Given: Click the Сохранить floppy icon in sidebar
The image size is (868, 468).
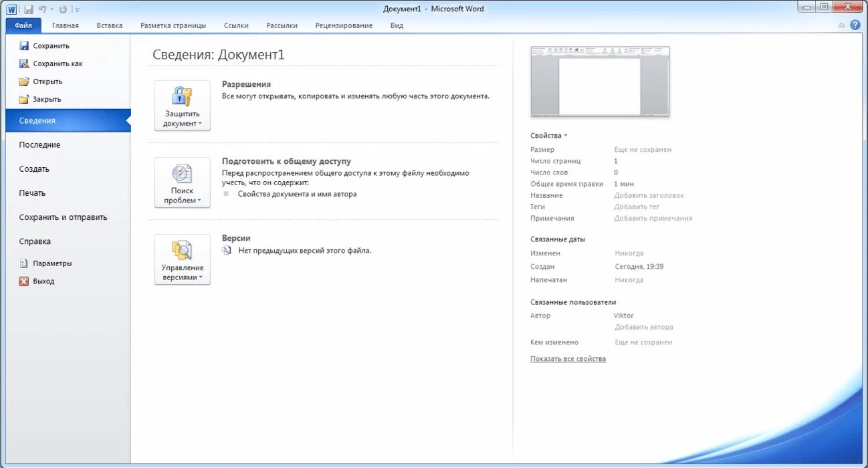Looking at the screenshot, I should [x=24, y=46].
